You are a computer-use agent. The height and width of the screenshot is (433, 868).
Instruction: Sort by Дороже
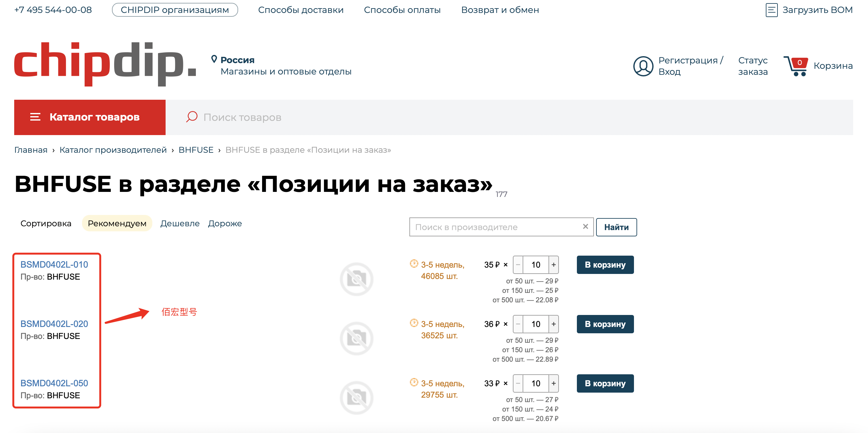click(225, 223)
